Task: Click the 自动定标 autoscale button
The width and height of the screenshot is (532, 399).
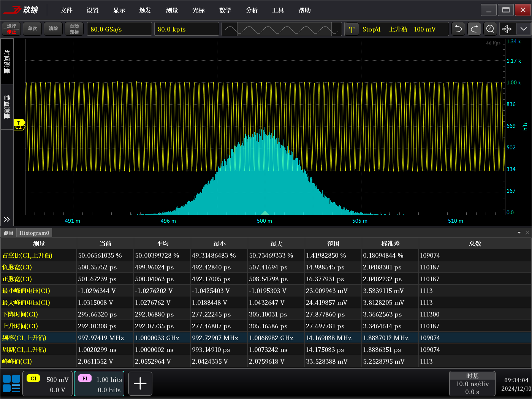Action: pos(74,29)
